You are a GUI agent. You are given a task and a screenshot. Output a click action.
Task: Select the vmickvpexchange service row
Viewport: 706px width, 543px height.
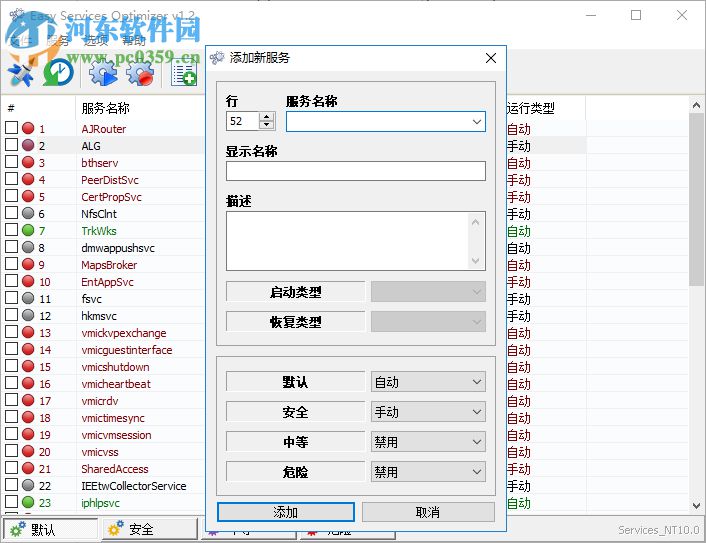pos(123,333)
